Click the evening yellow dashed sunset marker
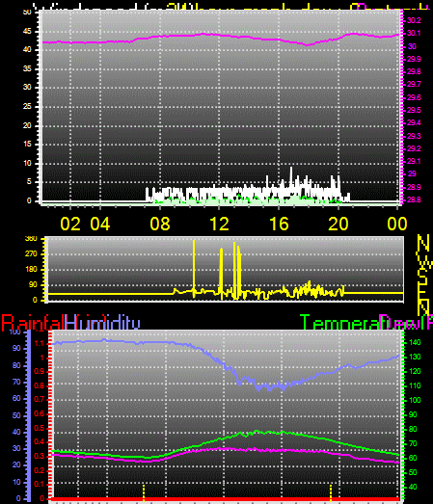433x504 pixels. pos(331,492)
